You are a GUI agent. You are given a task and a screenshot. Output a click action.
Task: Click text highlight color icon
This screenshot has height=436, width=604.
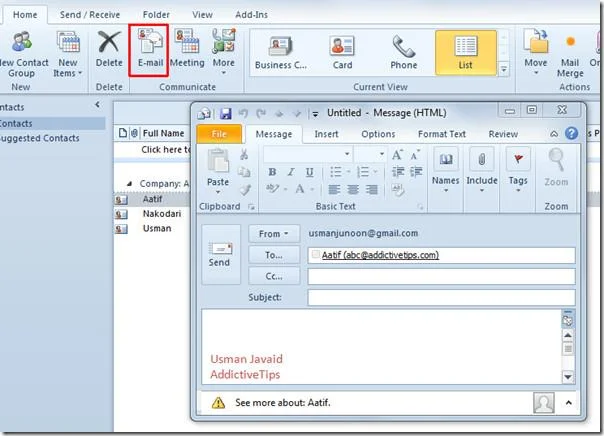click(273, 189)
